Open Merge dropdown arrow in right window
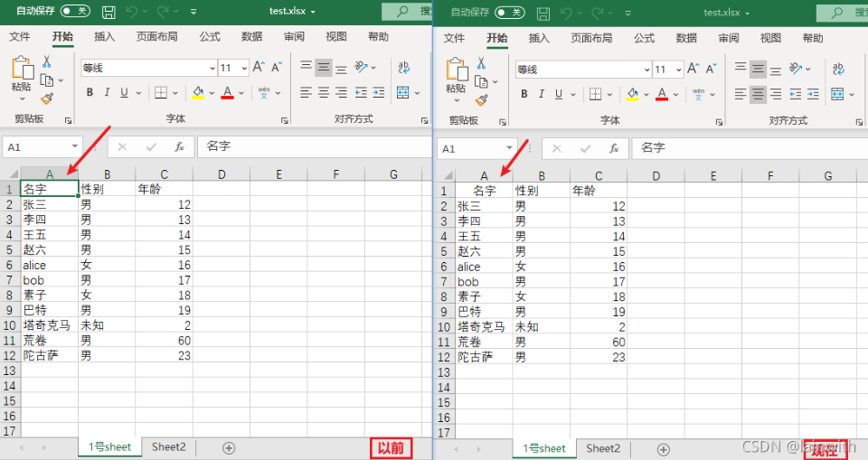The image size is (868, 460). (852, 95)
